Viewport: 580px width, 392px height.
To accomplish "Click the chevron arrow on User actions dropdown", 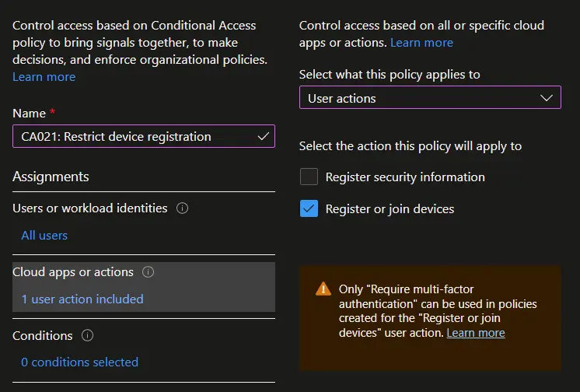I will click(x=546, y=98).
